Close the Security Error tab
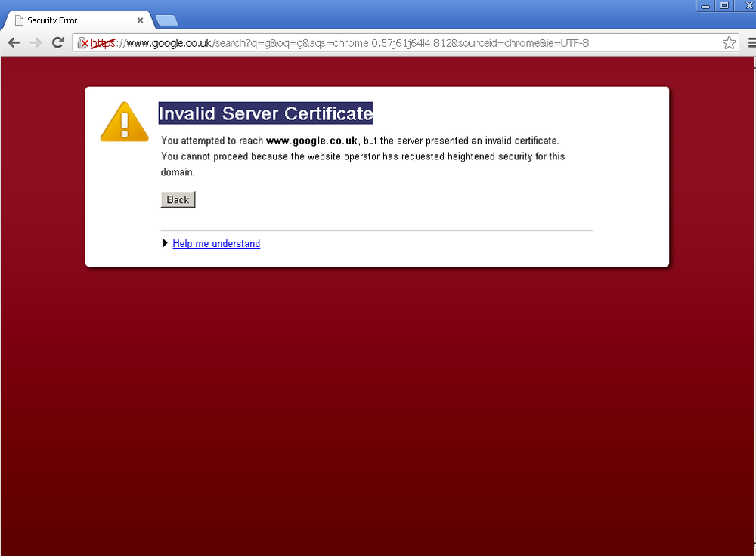Image resolution: width=756 pixels, height=556 pixels. tap(141, 20)
